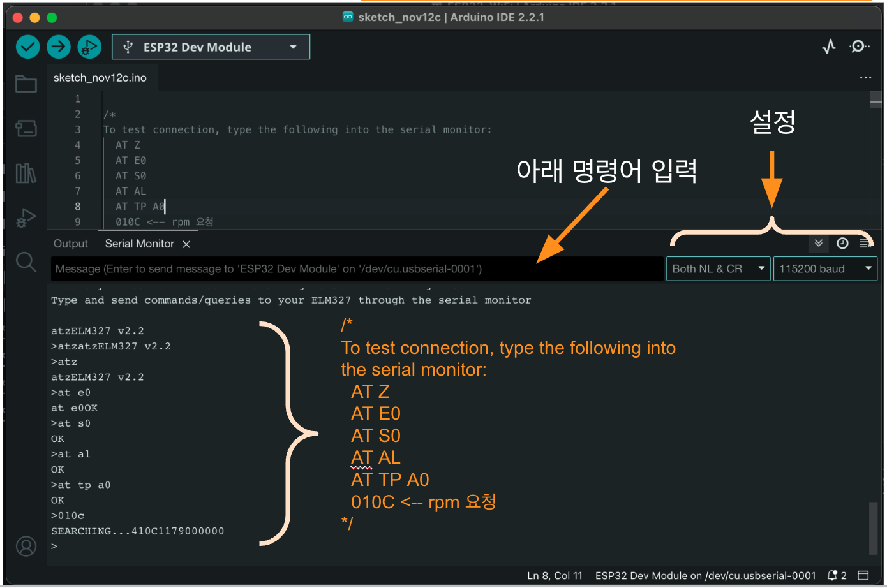Open Boards Manager sidebar icon
The image size is (887, 588).
pyautogui.click(x=26, y=128)
